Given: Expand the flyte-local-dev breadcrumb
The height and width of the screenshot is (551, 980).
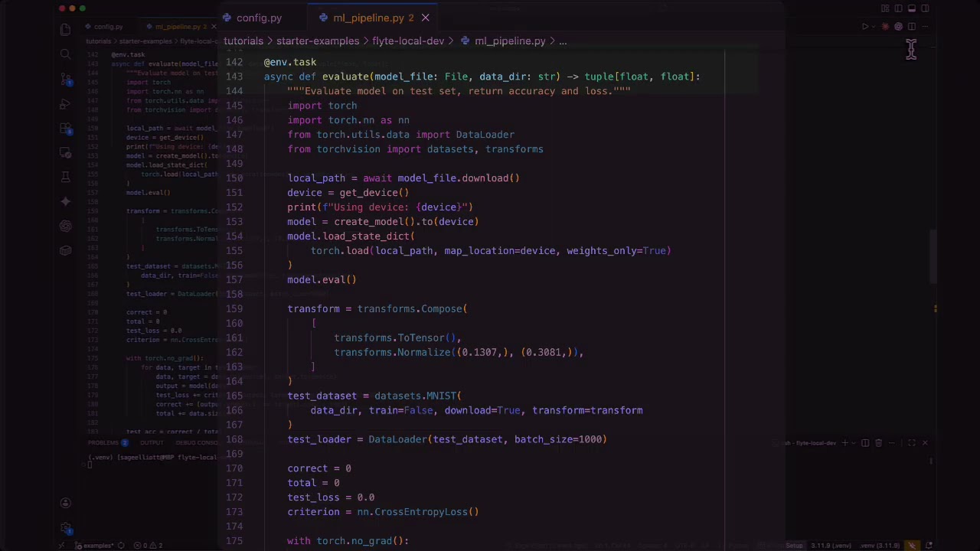Looking at the screenshot, I should 408,41.
